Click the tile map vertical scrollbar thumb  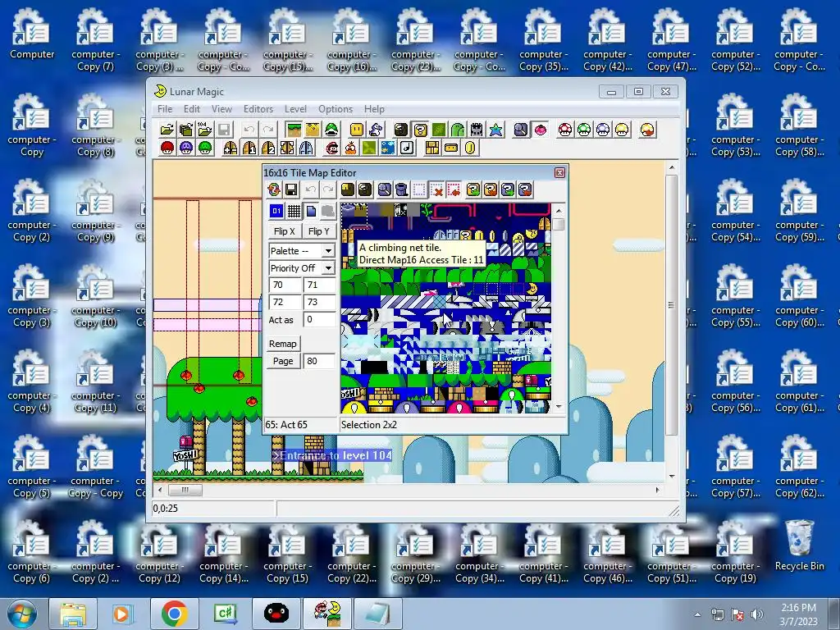tap(559, 224)
